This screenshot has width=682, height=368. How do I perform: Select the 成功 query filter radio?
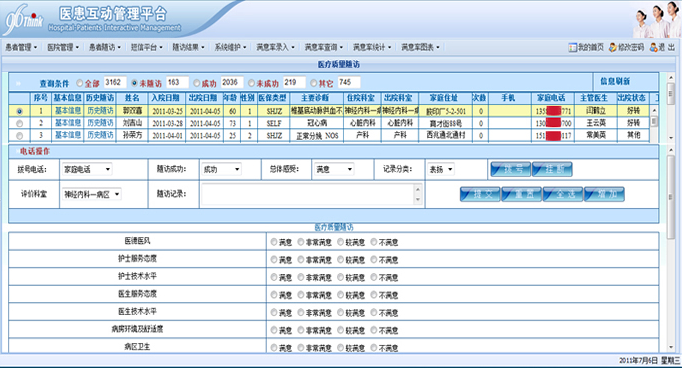tap(197, 83)
